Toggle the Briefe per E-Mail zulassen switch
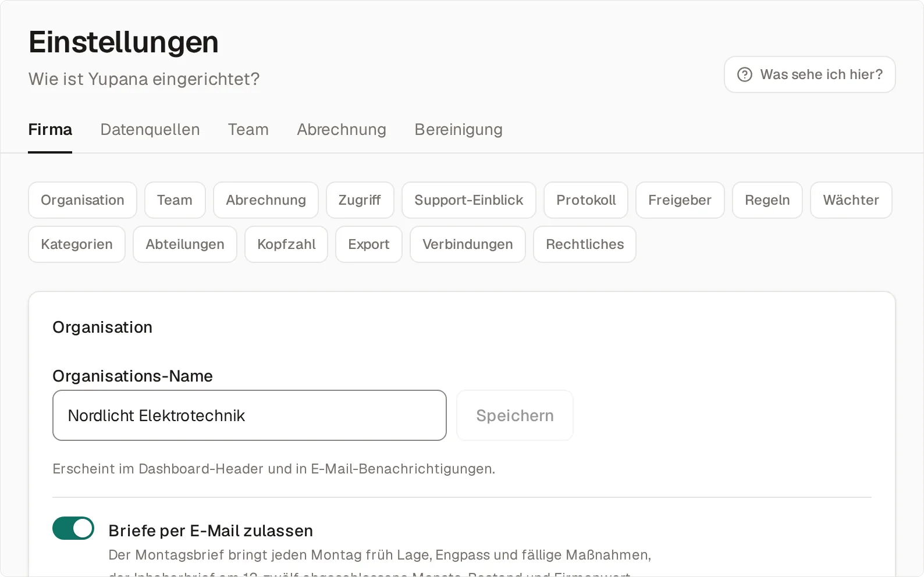The height and width of the screenshot is (577, 924). tap(73, 528)
